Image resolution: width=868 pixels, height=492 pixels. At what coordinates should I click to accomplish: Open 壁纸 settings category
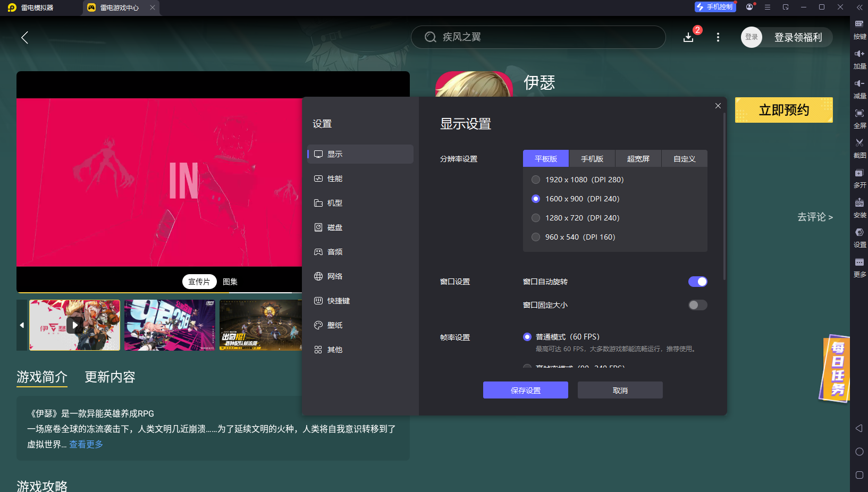pos(360,325)
